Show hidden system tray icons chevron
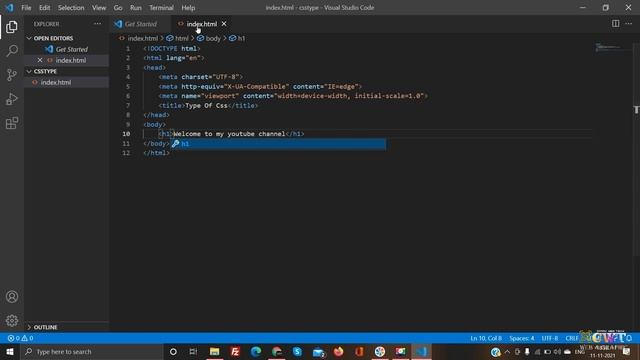640x360 pixels. (507, 351)
